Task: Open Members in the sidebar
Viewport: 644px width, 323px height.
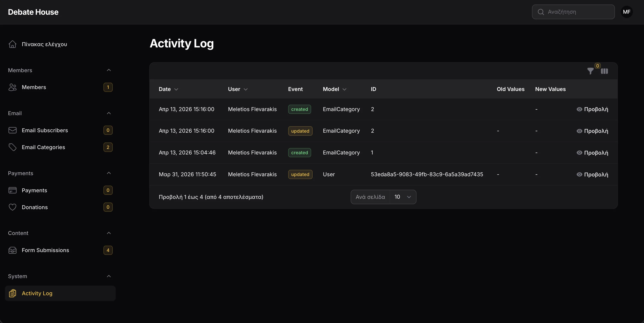Action: click(x=34, y=87)
